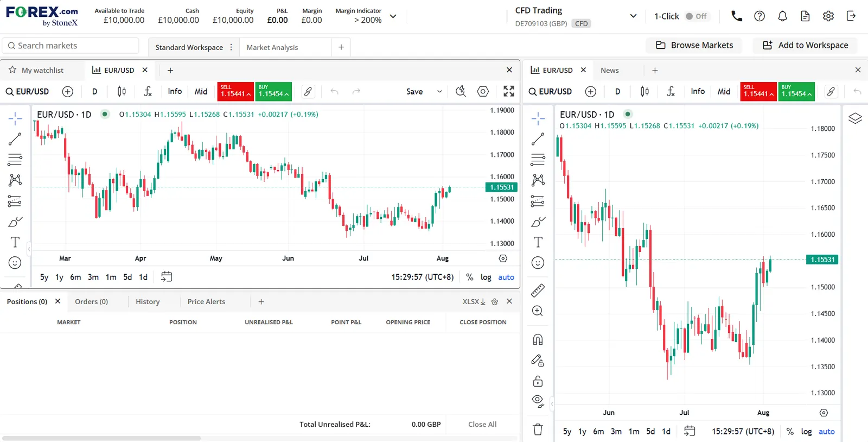Toggle percent scale in left chart

pos(470,277)
